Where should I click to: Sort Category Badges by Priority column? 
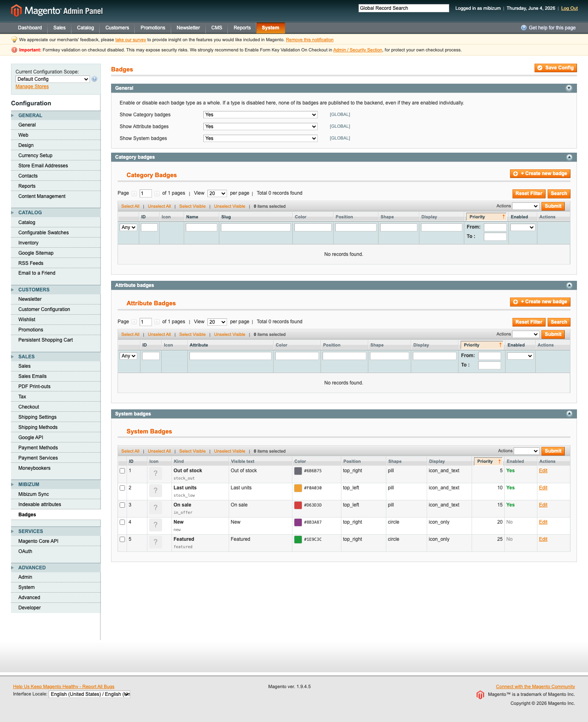[486, 217]
